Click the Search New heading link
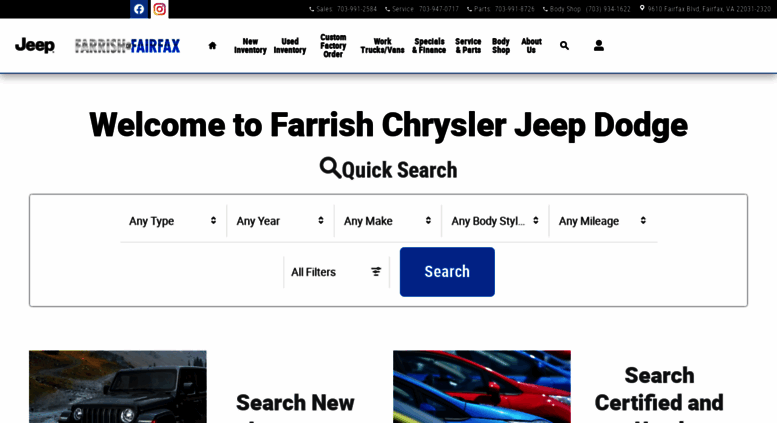 [x=295, y=403]
